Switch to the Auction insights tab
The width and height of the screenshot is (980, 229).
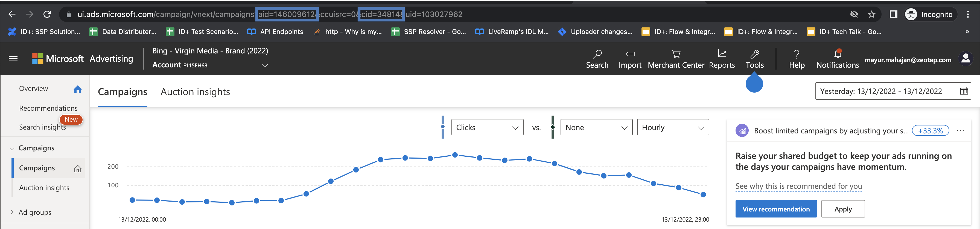[x=195, y=92]
